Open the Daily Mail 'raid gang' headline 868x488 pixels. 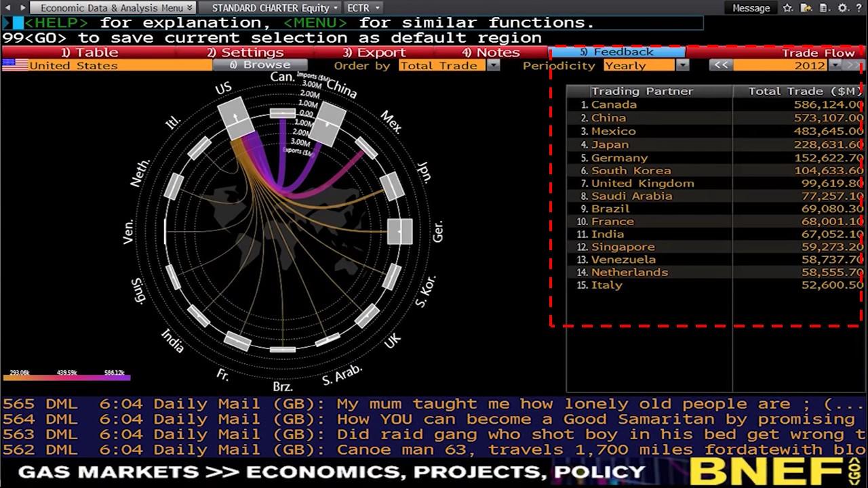[434, 434]
